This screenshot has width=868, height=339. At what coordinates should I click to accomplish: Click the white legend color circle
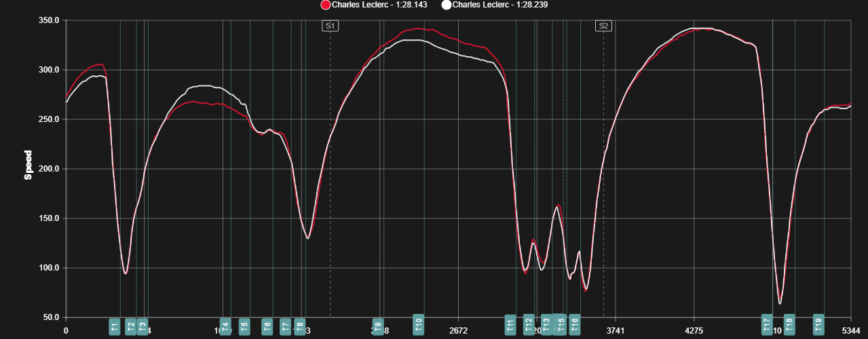pos(446,5)
